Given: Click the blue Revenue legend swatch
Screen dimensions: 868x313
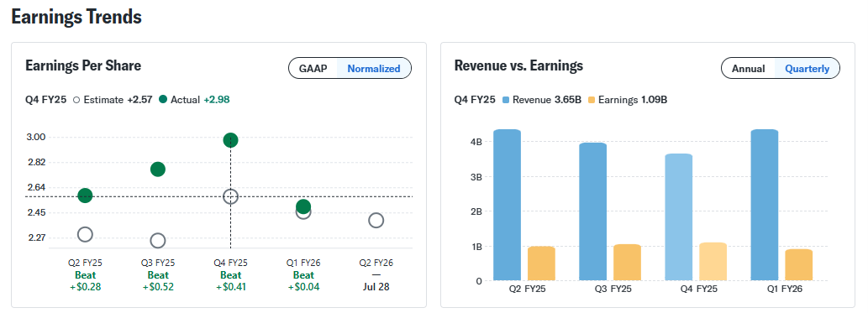Looking at the screenshot, I should pos(506,100).
